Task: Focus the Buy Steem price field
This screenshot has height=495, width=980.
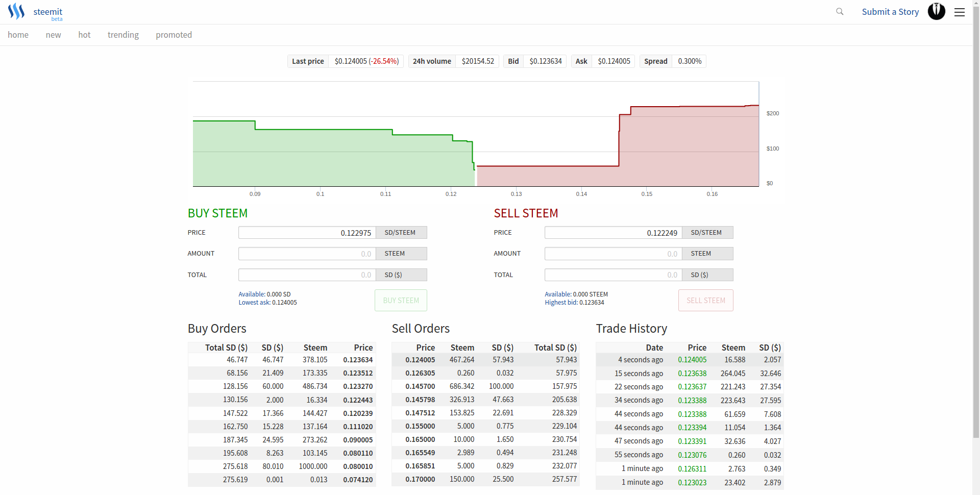Action: (x=307, y=233)
